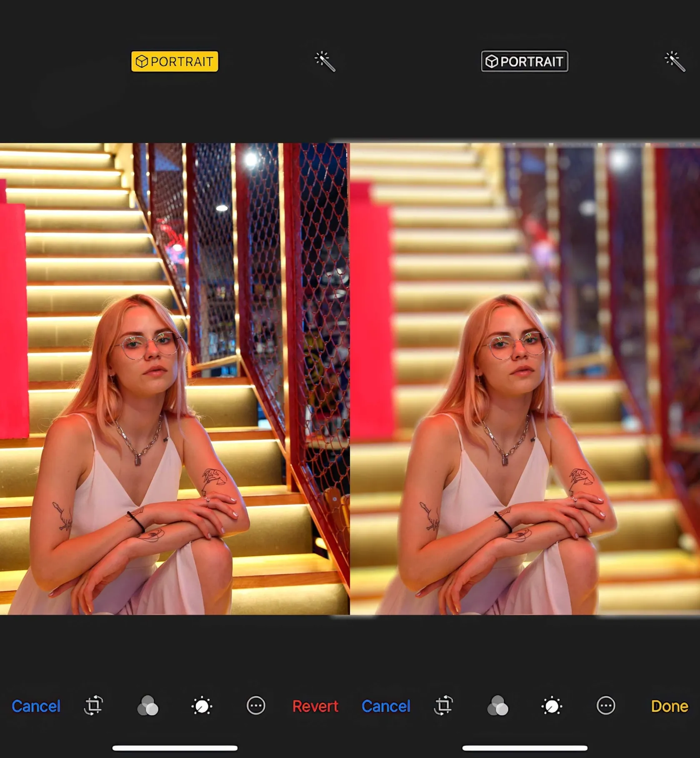The width and height of the screenshot is (700, 758).
Task: Open filters circles icon in Done editor
Action: point(498,705)
